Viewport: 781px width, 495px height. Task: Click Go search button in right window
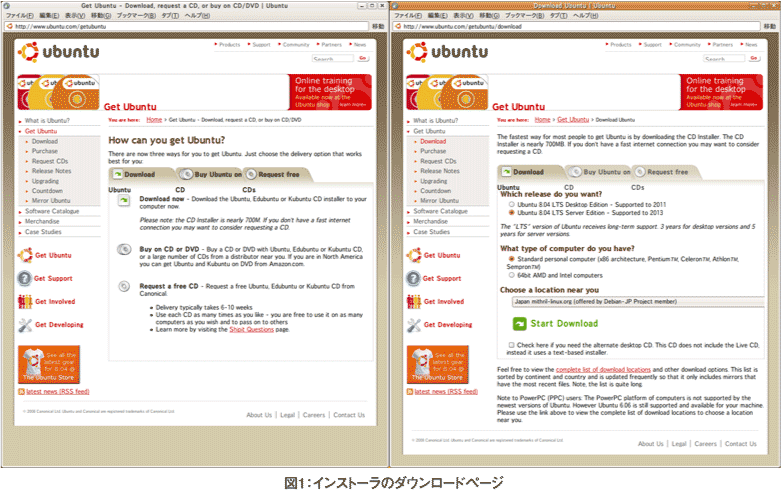coord(754,58)
